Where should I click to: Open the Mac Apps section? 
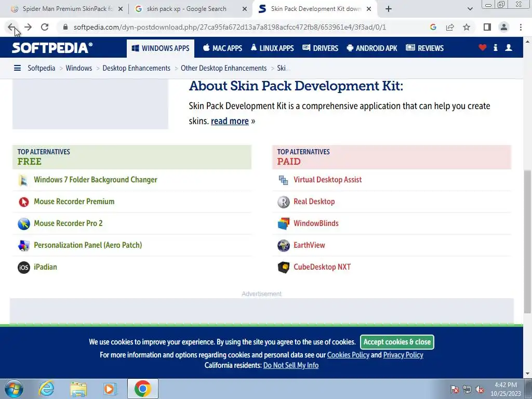click(x=222, y=48)
